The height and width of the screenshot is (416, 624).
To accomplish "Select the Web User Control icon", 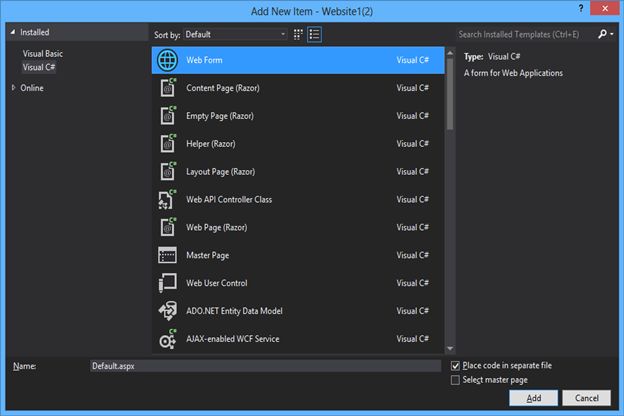I will (167, 283).
